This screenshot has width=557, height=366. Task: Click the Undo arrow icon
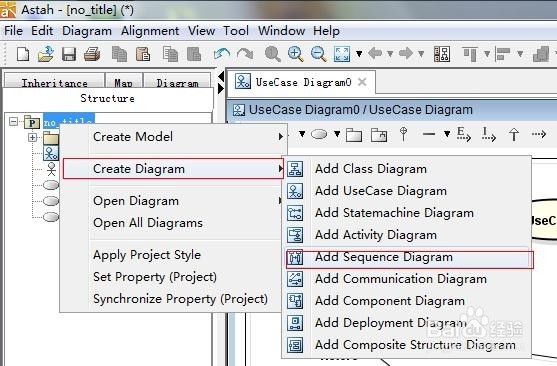click(222, 54)
